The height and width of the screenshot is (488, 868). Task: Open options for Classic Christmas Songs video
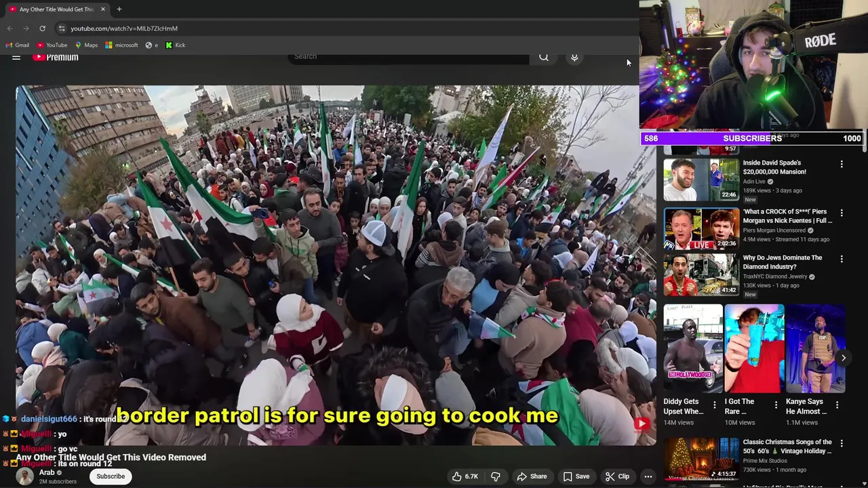(842, 443)
